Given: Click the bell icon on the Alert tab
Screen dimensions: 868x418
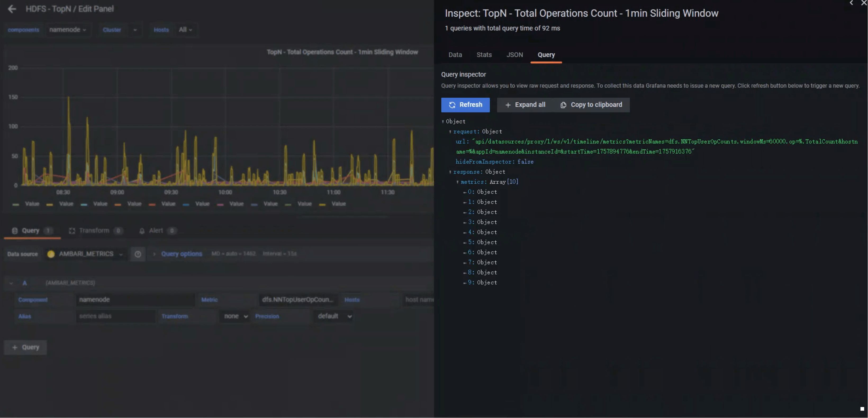Looking at the screenshot, I should click(x=142, y=231).
